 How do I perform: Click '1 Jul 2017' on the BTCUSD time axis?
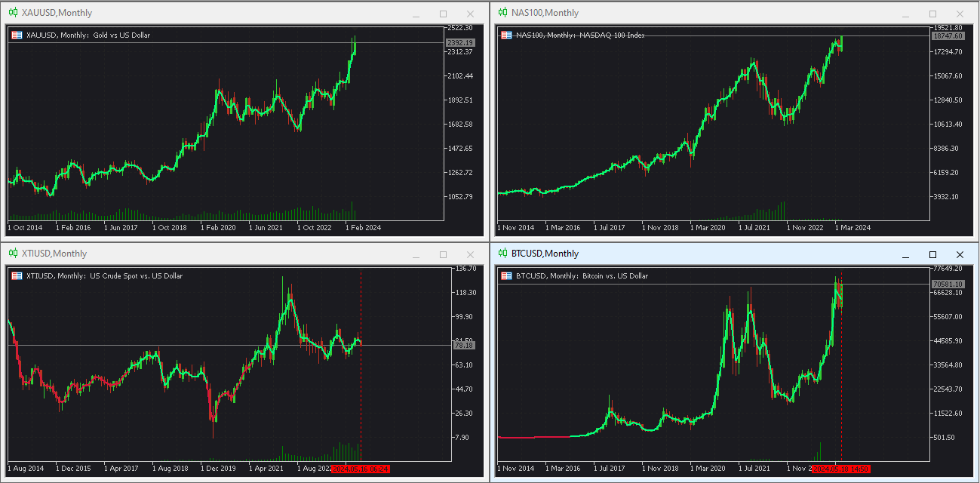coord(612,469)
